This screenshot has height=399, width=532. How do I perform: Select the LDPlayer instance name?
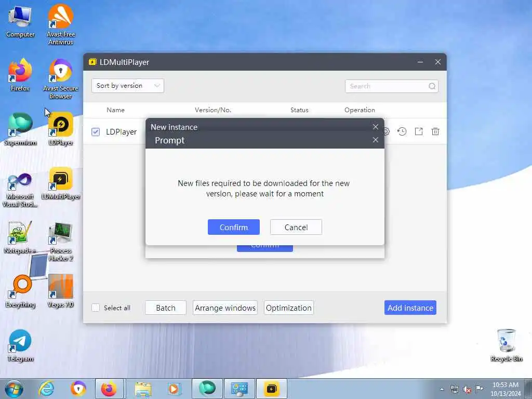point(121,131)
